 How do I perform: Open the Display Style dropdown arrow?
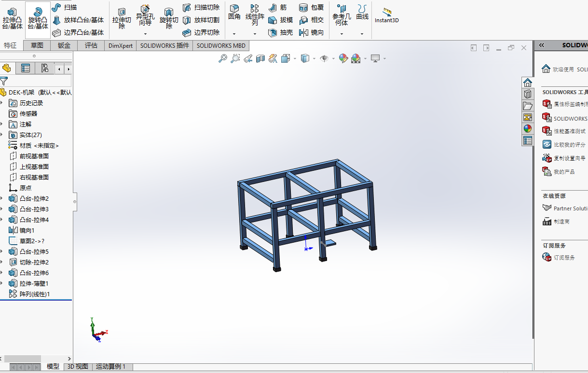[x=315, y=59]
